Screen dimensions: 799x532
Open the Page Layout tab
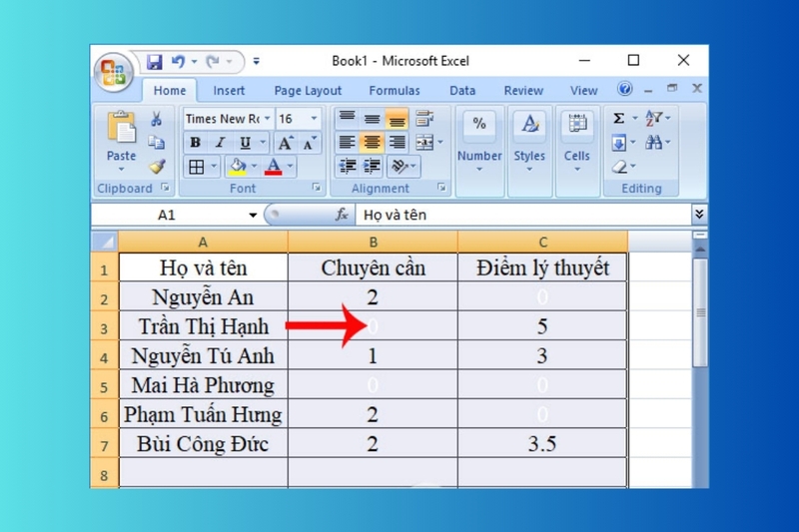(x=308, y=91)
